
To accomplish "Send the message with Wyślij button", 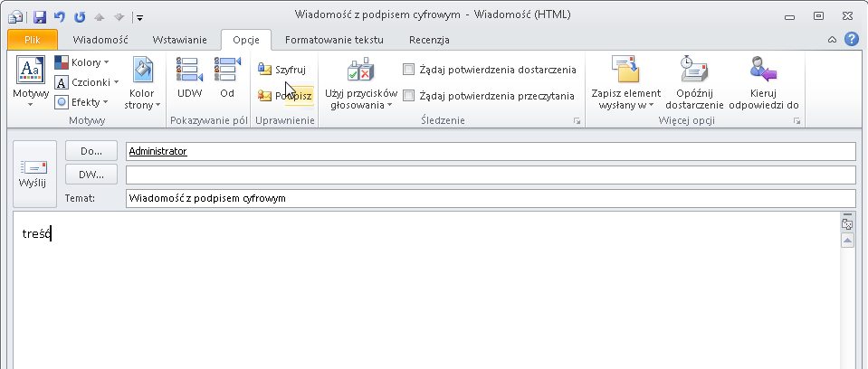I will tap(34, 174).
